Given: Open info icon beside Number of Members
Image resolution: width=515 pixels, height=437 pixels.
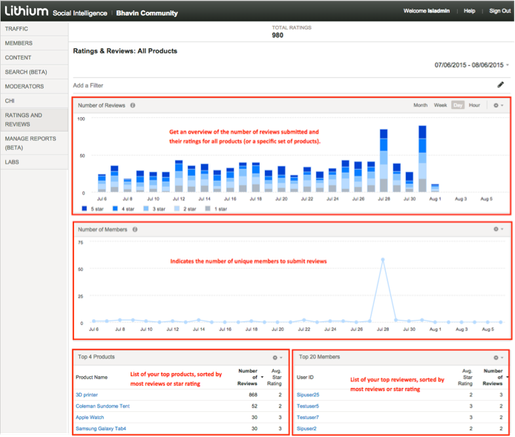Looking at the screenshot, I should (135, 229).
